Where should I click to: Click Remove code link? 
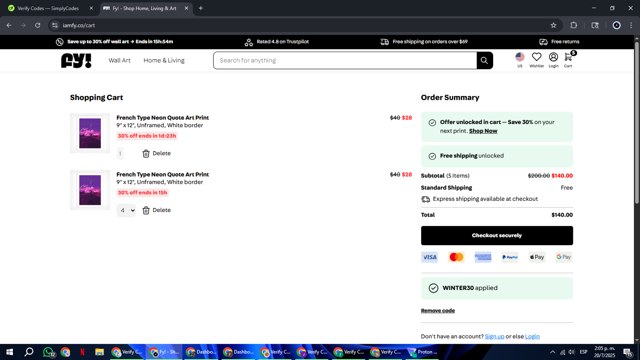(438, 311)
